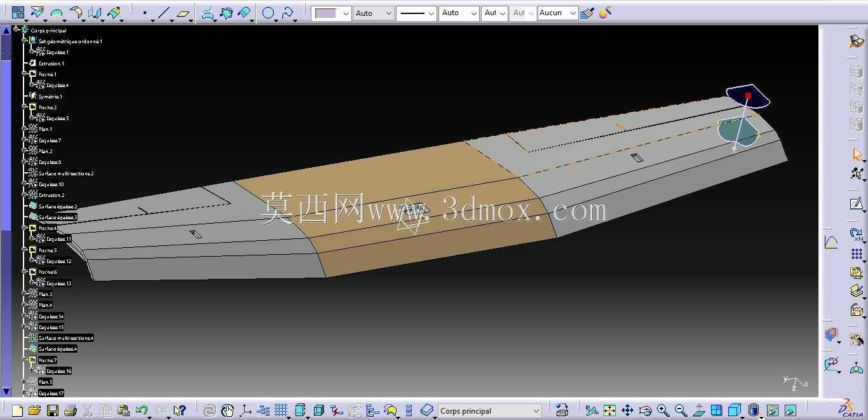Select Surface multi-sections.4 in tree
Viewport: 868px width, 420px height.
click(x=66, y=338)
